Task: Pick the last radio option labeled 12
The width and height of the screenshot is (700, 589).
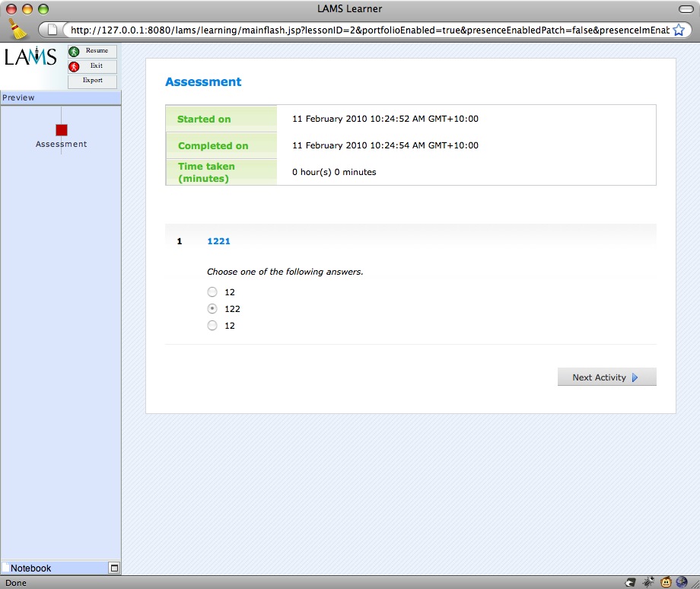Action: tap(212, 326)
